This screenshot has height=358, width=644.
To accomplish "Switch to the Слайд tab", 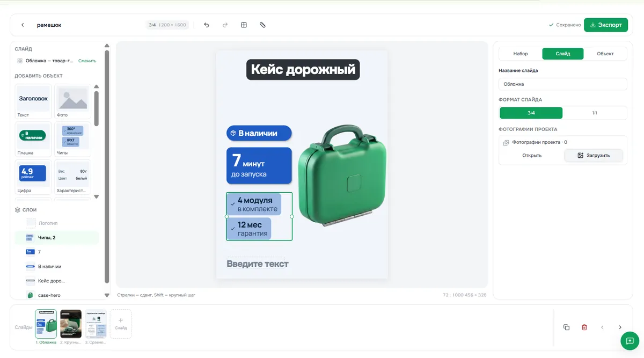I will click(563, 54).
